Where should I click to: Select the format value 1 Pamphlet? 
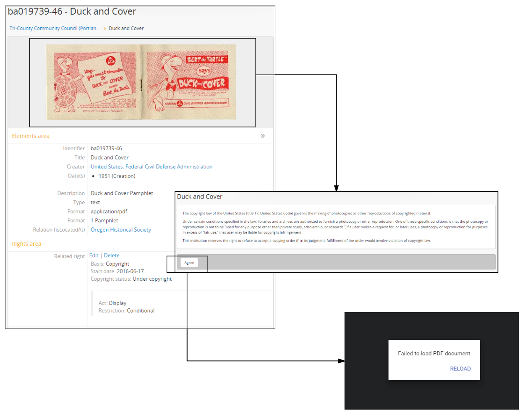click(x=105, y=221)
